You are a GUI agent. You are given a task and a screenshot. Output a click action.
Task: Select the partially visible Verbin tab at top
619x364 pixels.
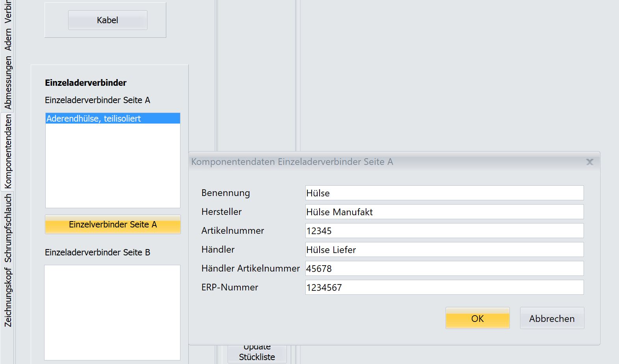click(x=8, y=12)
